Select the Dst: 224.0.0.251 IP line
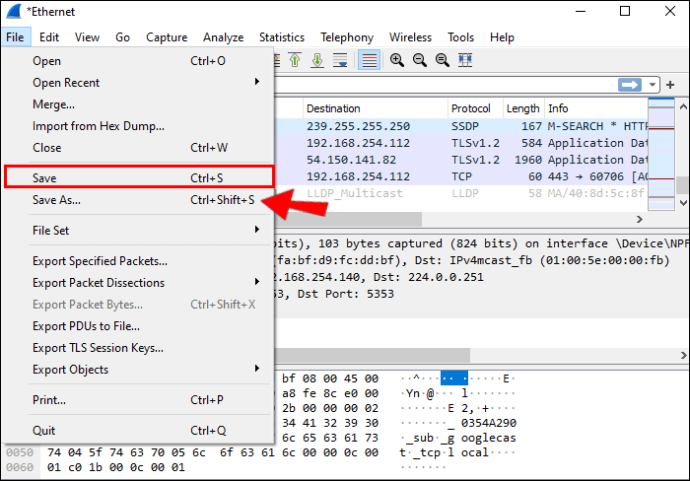This screenshot has height=481, width=690. click(x=481, y=277)
